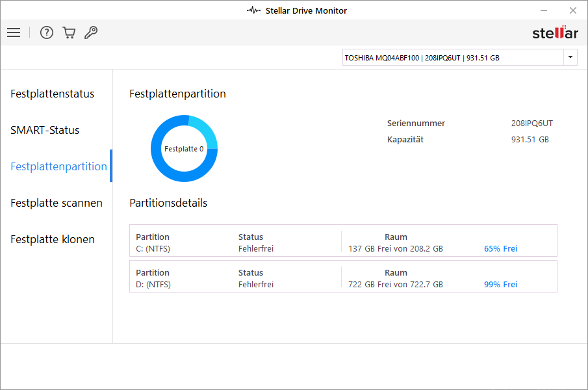Screen dimensions: 588x390
Task: Click the help question mark icon
Action: point(47,32)
